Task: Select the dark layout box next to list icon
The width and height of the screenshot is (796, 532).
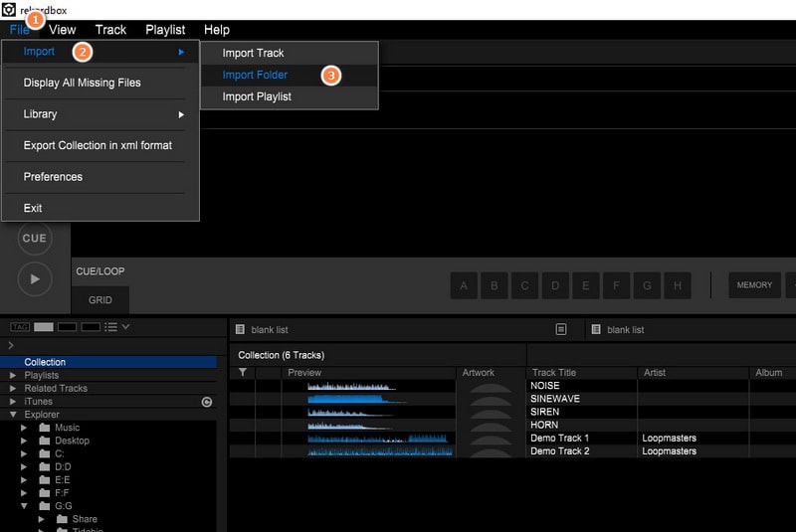Action: click(x=91, y=327)
